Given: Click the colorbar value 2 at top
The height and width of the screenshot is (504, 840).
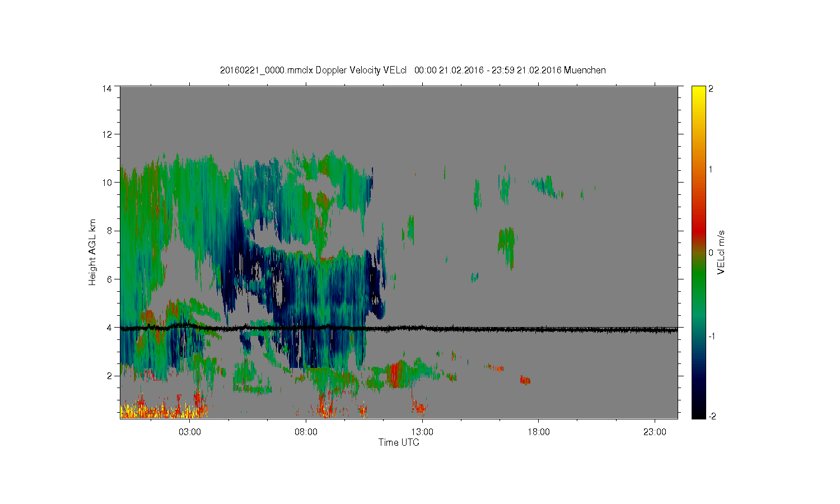Looking at the screenshot, I should click(711, 88).
